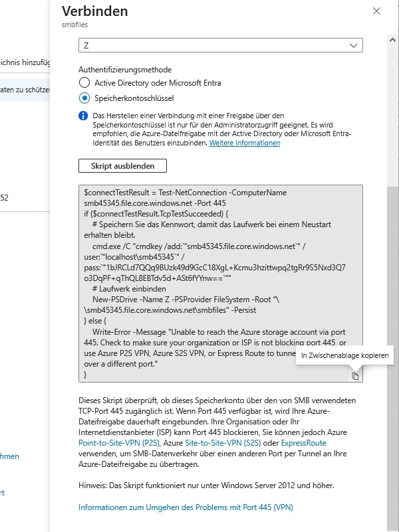Viewport: 399px width, 532px height.
Task: Open info on working around Port 445 problem
Action: tap(186, 507)
